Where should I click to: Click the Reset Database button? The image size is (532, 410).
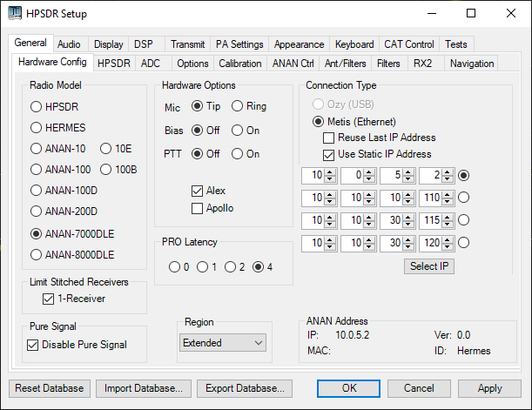click(x=50, y=388)
